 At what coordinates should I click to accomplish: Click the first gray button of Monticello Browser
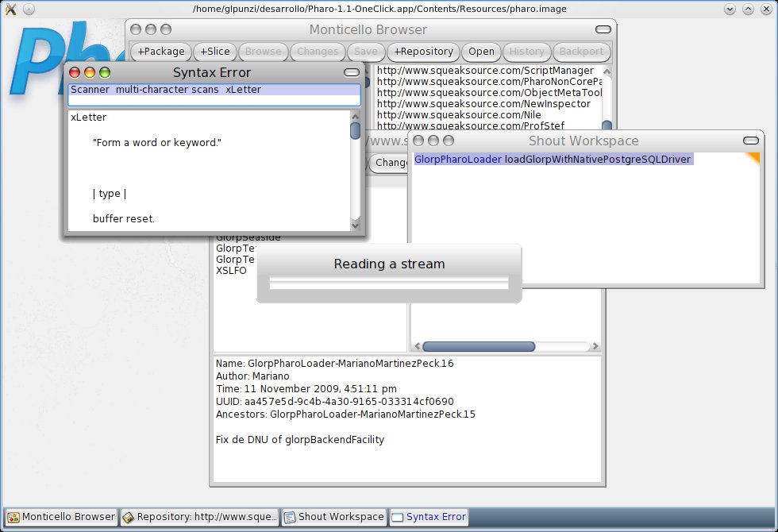pyautogui.click(x=136, y=30)
